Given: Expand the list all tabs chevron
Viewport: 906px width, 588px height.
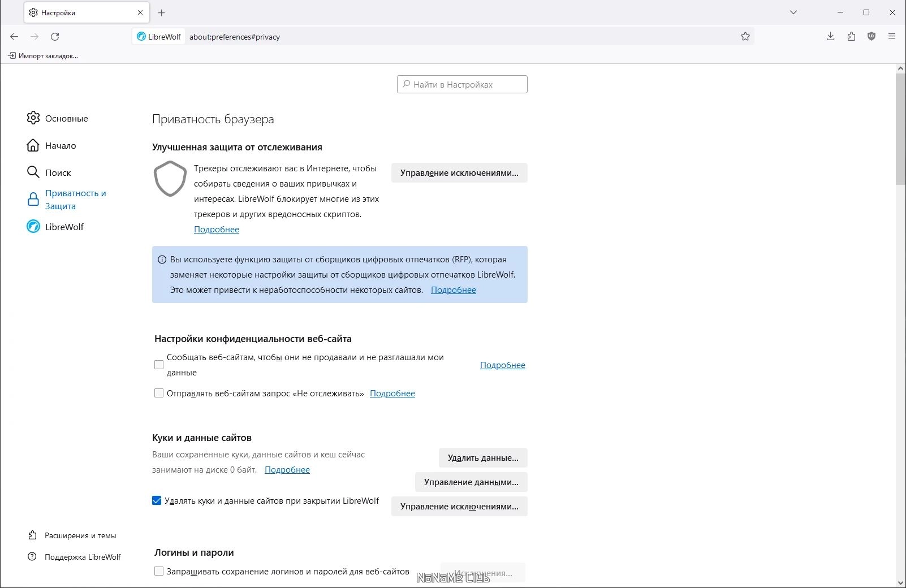Looking at the screenshot, I should [793, 12].
